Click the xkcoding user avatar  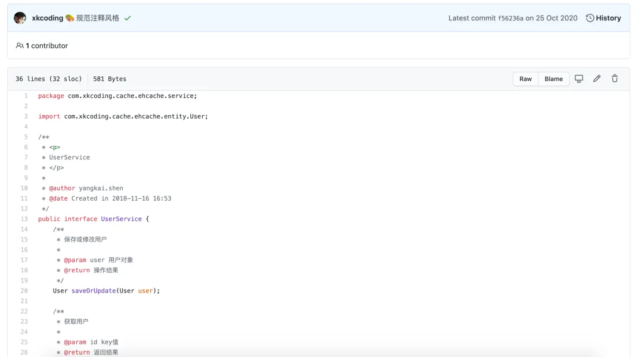pos(20,18)
